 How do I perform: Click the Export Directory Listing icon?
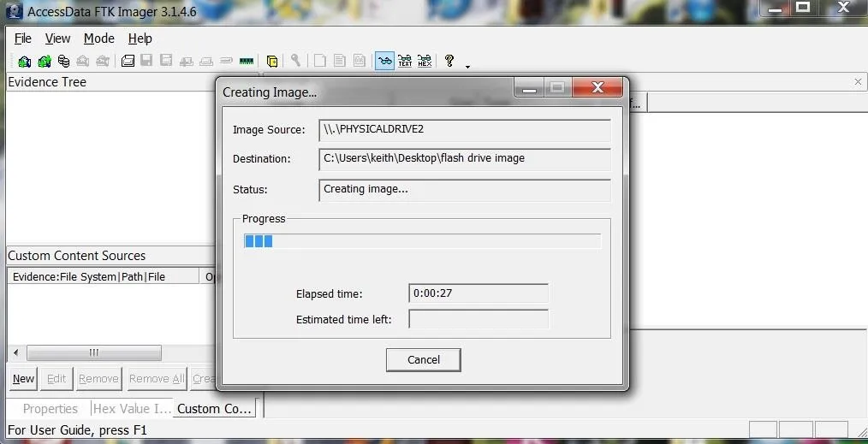360,61
